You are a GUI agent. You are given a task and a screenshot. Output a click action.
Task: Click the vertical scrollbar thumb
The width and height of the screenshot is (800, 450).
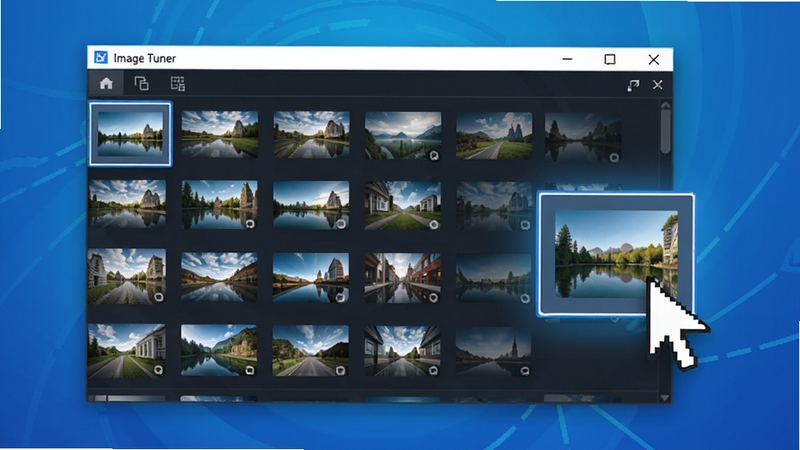pos(665,132)
